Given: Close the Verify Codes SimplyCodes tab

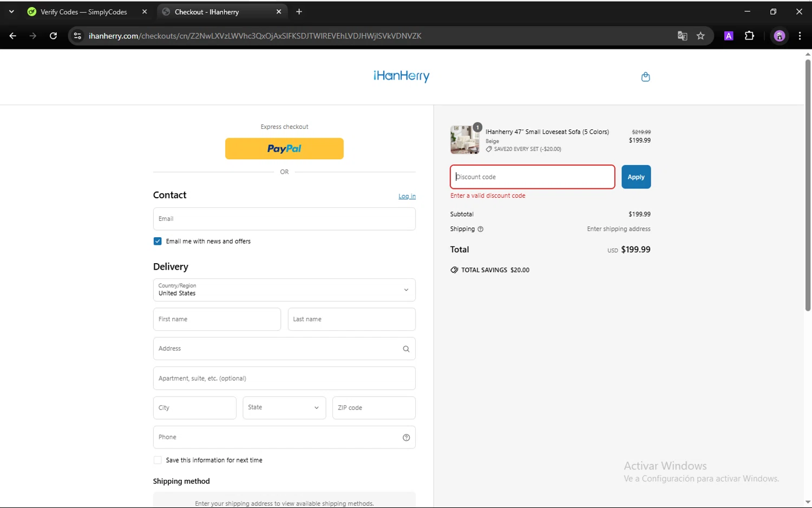Looking at the screenshot, I should 145,11.
